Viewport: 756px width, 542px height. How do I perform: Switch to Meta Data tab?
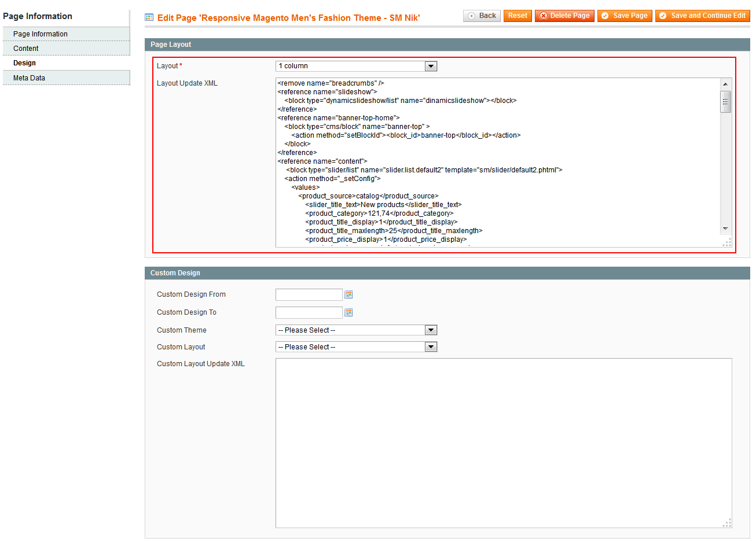pos(67,78)
